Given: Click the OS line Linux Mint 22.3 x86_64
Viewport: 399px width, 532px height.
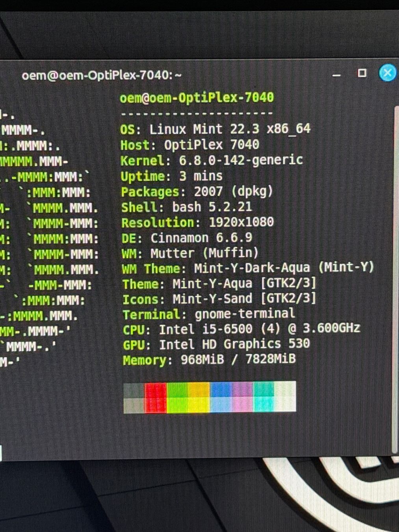Looking at the screenshot, I should (x=215, y=129).
